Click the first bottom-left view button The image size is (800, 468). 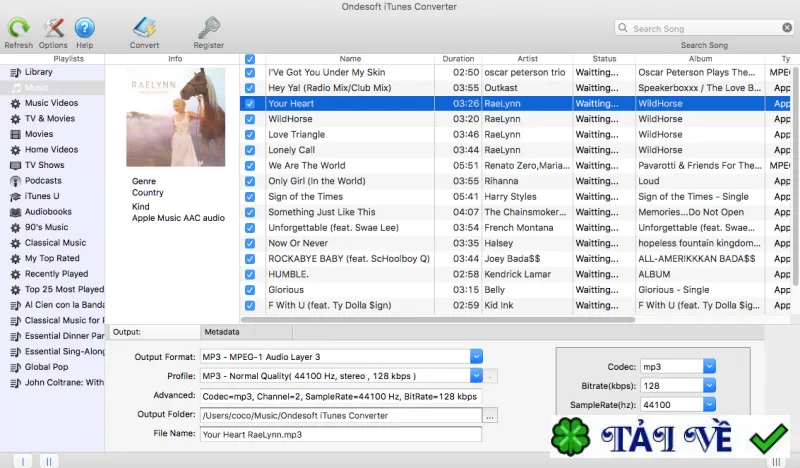[x=22, y=461]
